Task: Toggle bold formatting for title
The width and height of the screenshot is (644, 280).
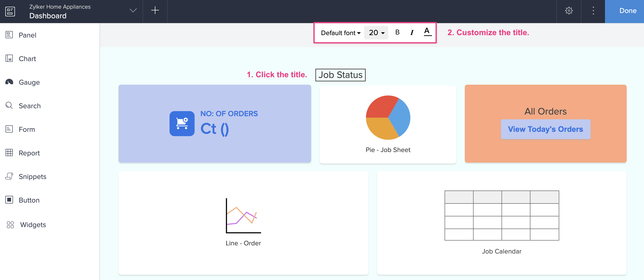Action: click(397, 32)
